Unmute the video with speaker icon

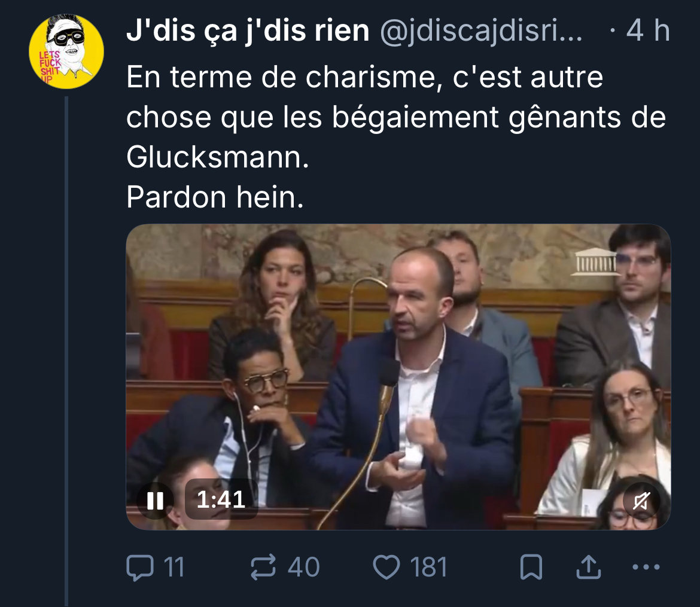641,501
